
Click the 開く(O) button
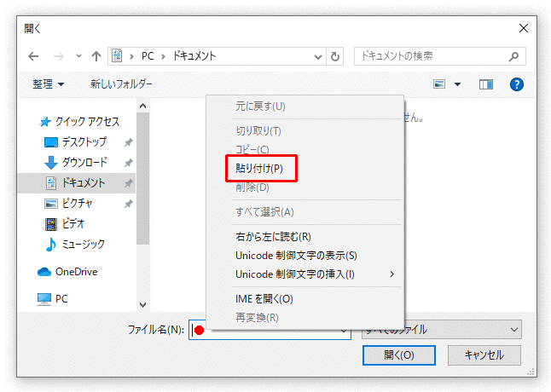pos(399,355)
